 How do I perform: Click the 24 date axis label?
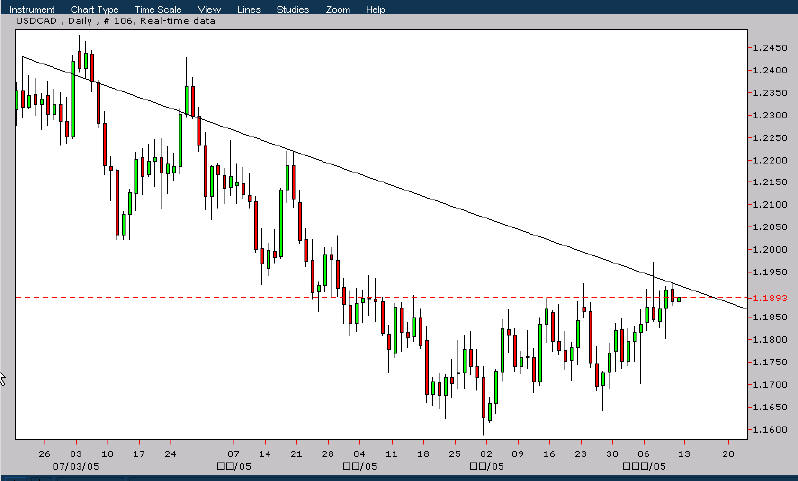[x=170, y=454]
